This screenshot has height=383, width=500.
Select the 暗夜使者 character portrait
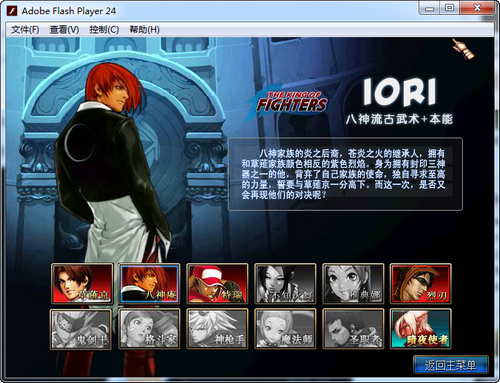[421, 329]
